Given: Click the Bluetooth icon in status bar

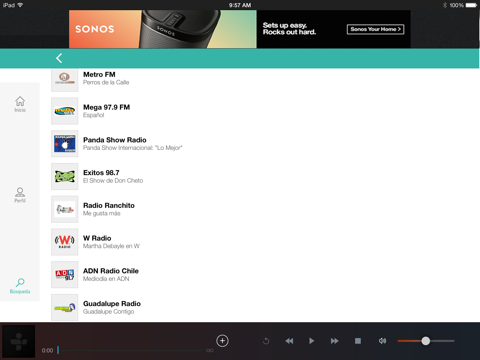Looking at the screenshot, I should pos(445,5).
